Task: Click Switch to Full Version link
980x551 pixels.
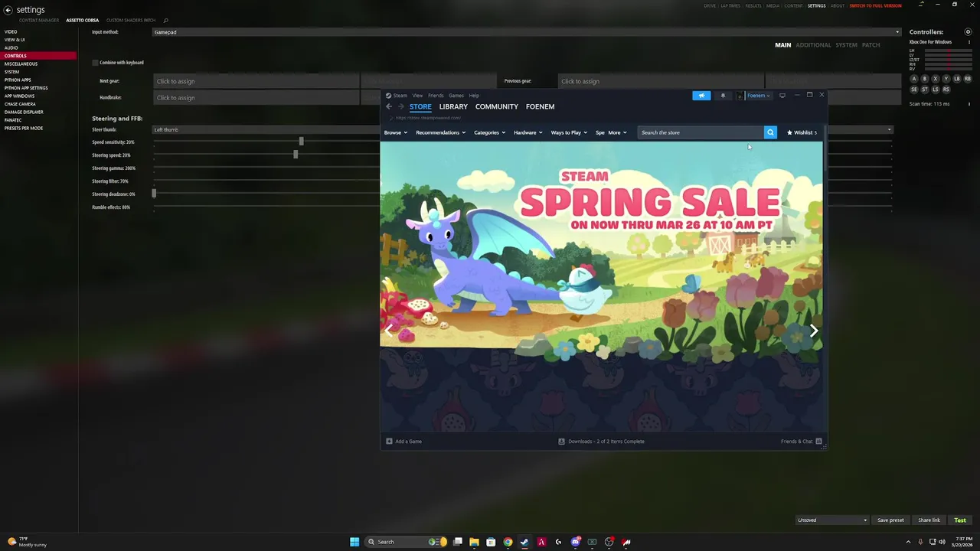Action: pyautogui.click(x=875, y=5)
